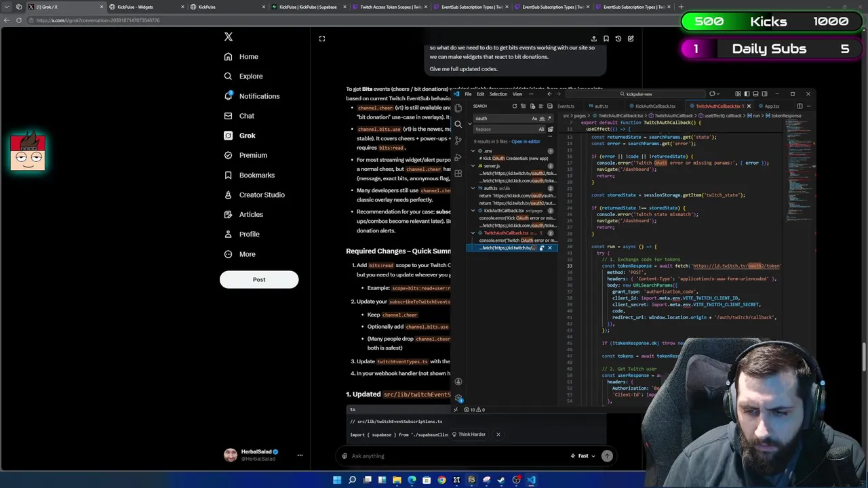Collapse the Replace row with the chevron
Viewport: 868px width, 488px height.
pyautogui.click(x=469, y=123)
